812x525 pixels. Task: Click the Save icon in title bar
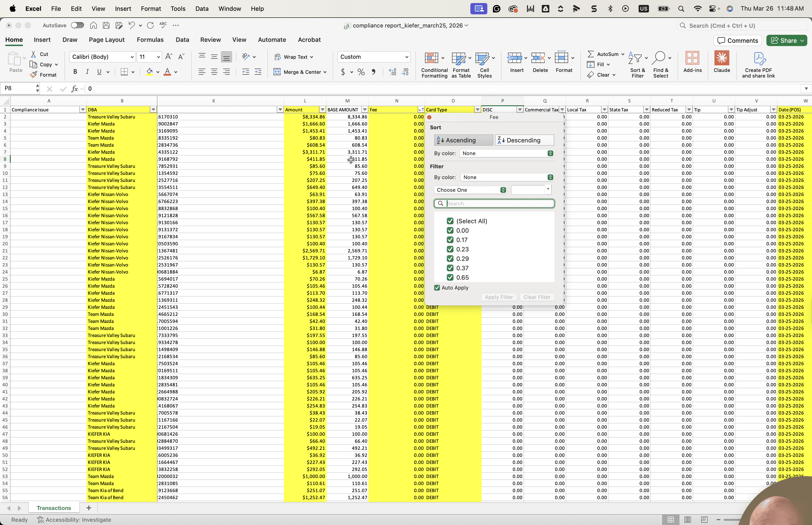(106, 25)
